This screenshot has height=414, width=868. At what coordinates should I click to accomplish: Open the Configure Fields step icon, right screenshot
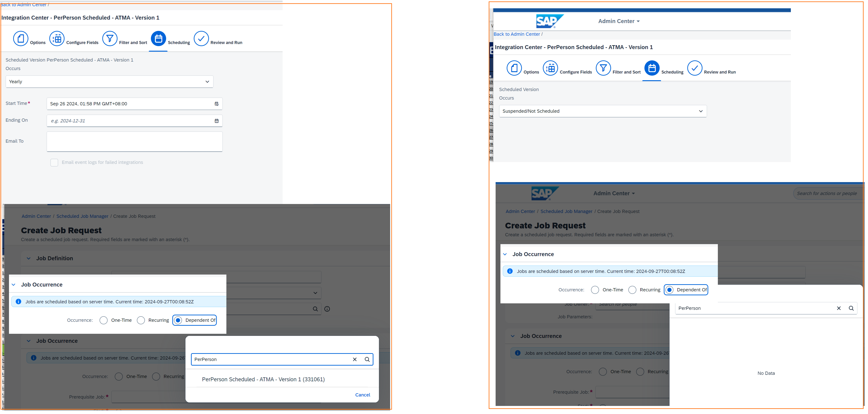pos(551,68)
